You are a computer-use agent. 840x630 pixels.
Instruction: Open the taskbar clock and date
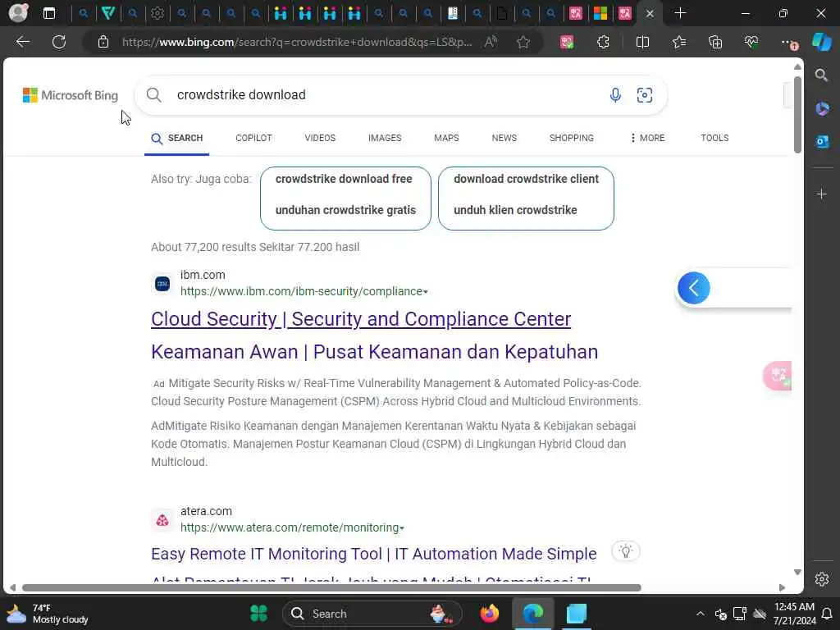(794, 614)
